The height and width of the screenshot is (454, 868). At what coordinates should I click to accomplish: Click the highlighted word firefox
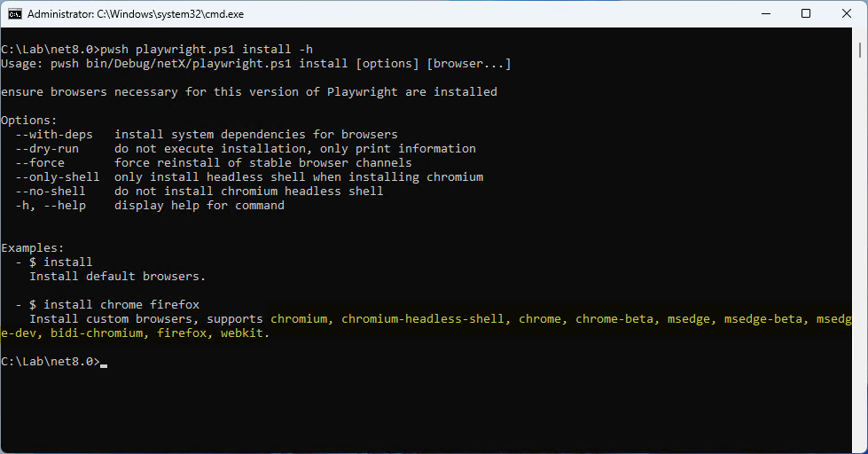[182, 333]
